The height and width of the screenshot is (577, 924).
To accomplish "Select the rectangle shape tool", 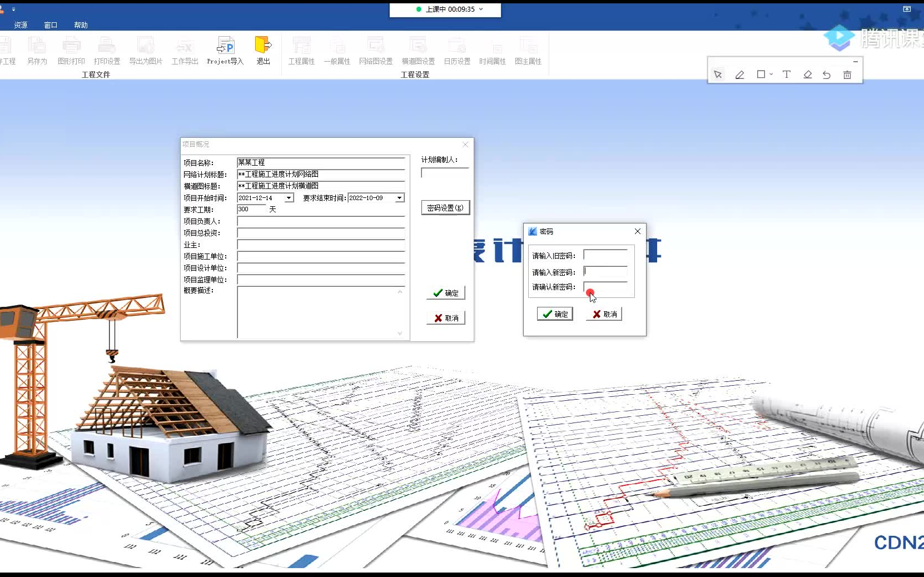I will coord(761,74).
